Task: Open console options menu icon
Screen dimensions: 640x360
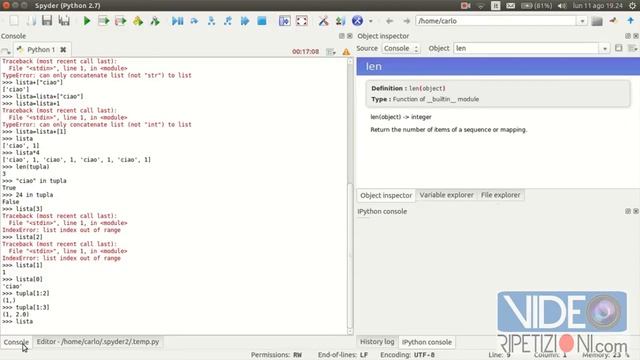Action: coord(331,51)
